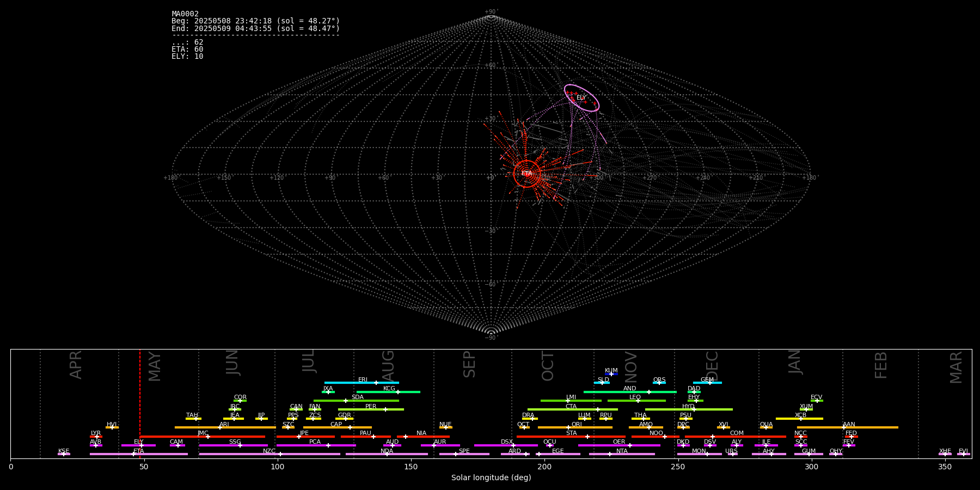980x490 pixels.
Task: Click the MAY month label
Action: point(155,366)
